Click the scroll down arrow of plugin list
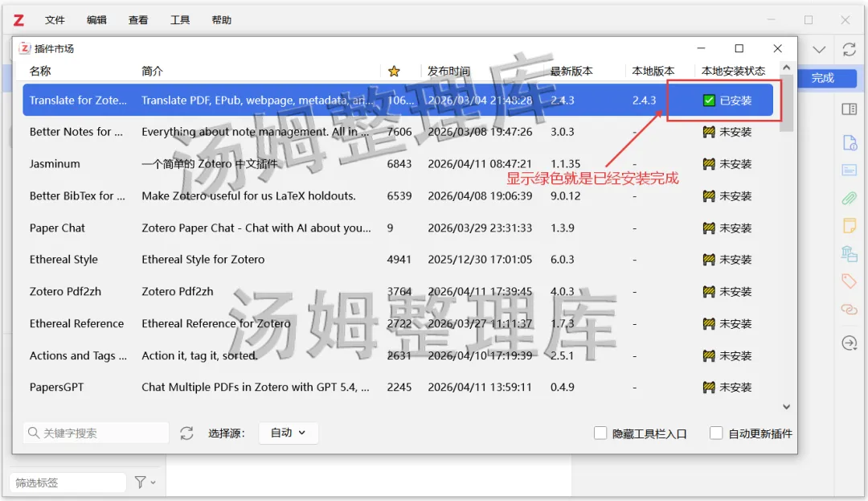The image size is (868, 501). [786, 407]
